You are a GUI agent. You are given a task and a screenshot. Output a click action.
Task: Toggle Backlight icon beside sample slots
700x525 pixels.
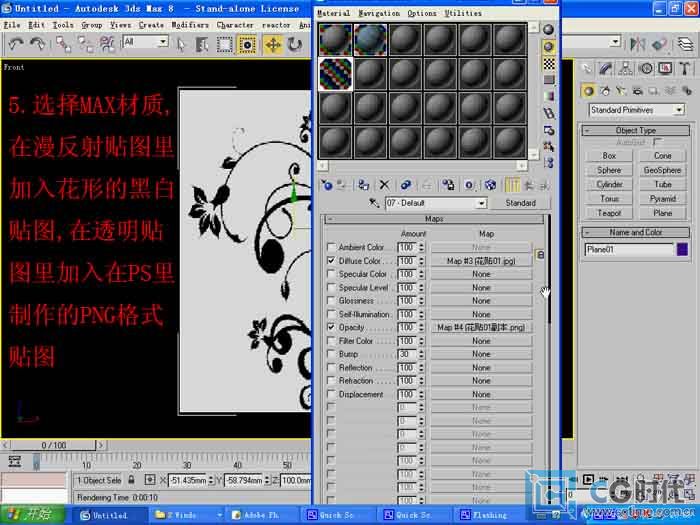point(549,46)
